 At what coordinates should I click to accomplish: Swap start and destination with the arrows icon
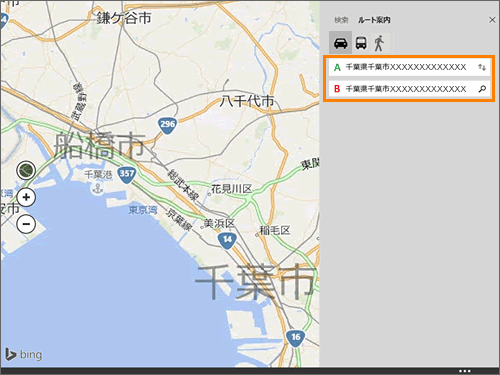[x=482, y=67]
